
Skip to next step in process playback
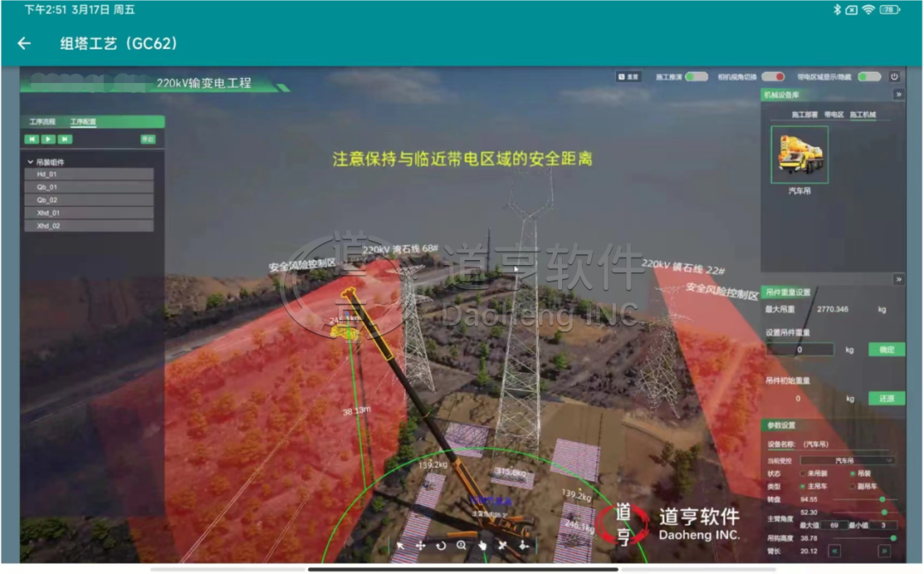pos(65,139)
